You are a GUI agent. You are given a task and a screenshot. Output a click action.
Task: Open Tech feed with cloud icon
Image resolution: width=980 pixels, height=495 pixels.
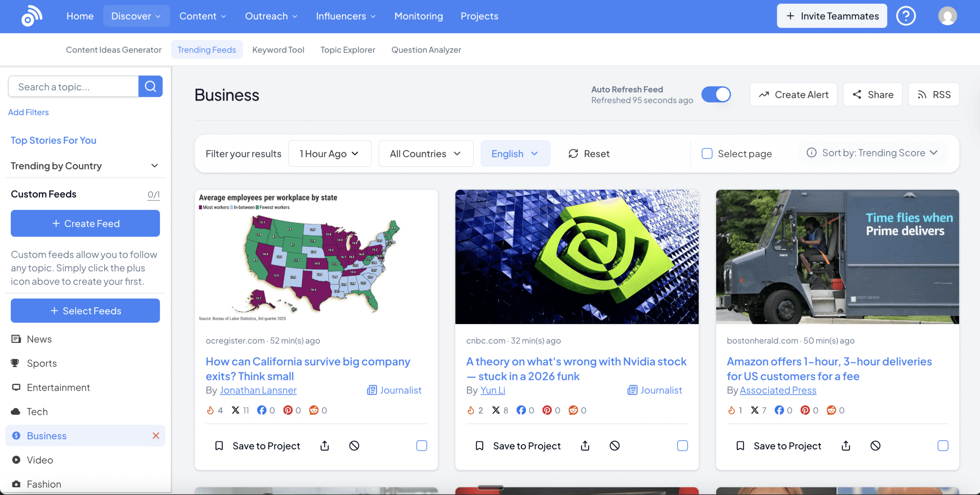pyautogui.click(x=85, y=412)
